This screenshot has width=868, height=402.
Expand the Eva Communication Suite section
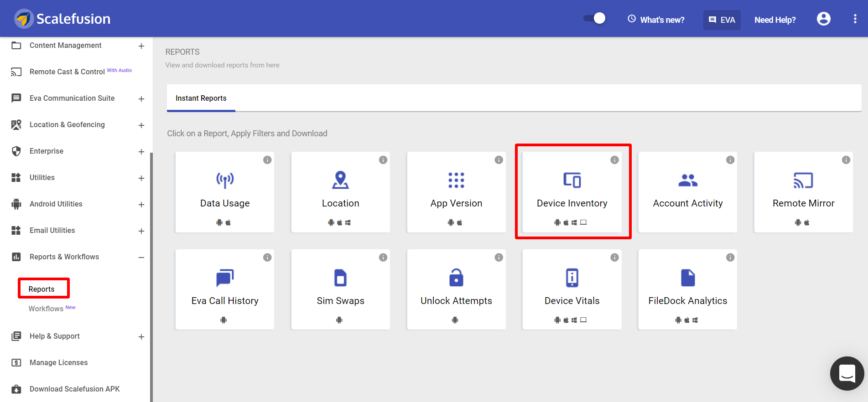(x=141, y=99)
